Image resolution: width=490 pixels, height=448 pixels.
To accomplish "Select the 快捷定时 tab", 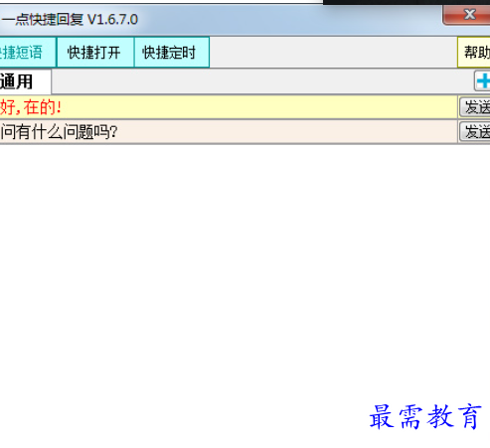I will click(172, 53).
